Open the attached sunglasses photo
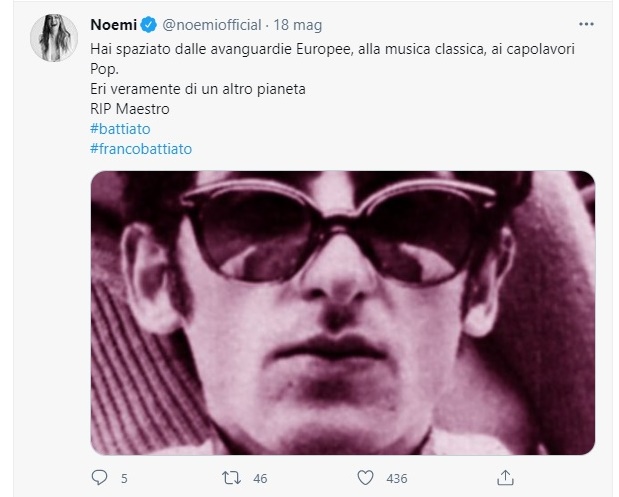619x497 pixels. (x=343, y=313)
